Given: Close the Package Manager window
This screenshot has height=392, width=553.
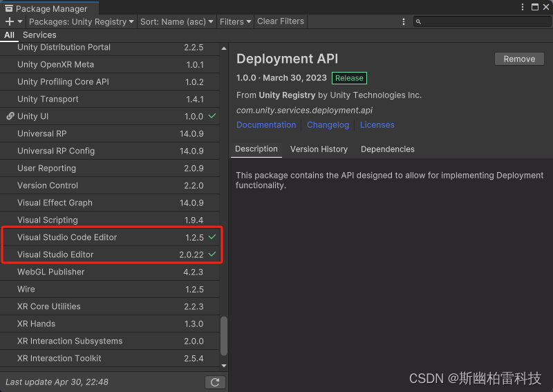Looking at the screenshot, I should pyautogui.click(x=546, y=7).
